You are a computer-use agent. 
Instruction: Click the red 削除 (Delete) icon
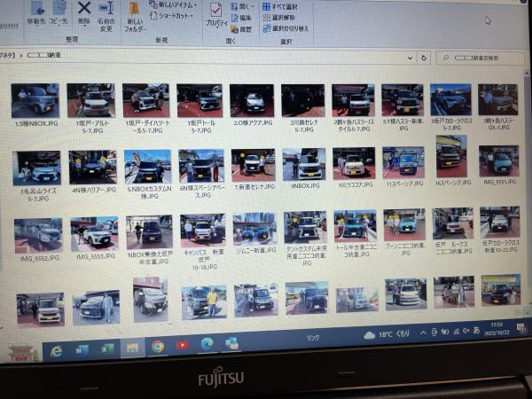pos(84,11)
